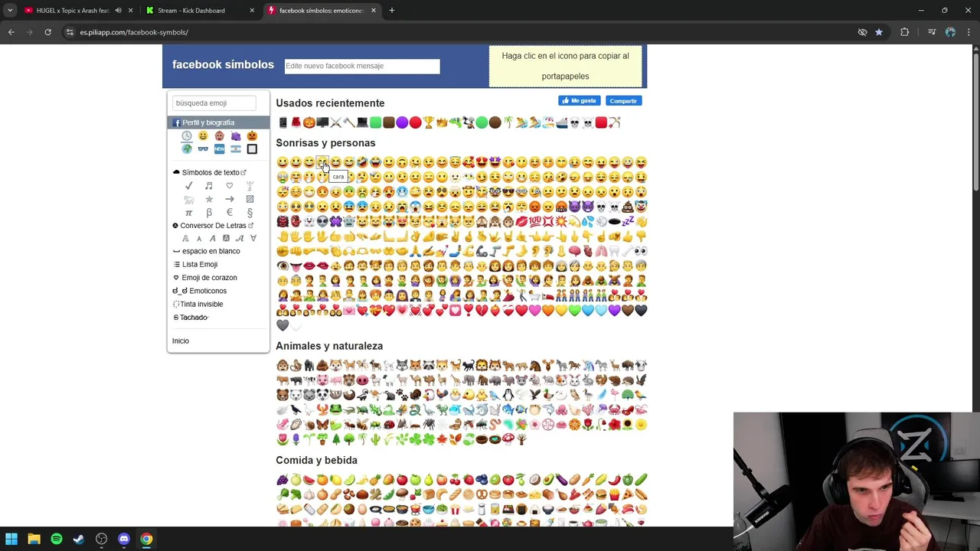Copy the penguin emoji in Animales y naturaleza
This screenshot has height=551, width=980.
508,395
